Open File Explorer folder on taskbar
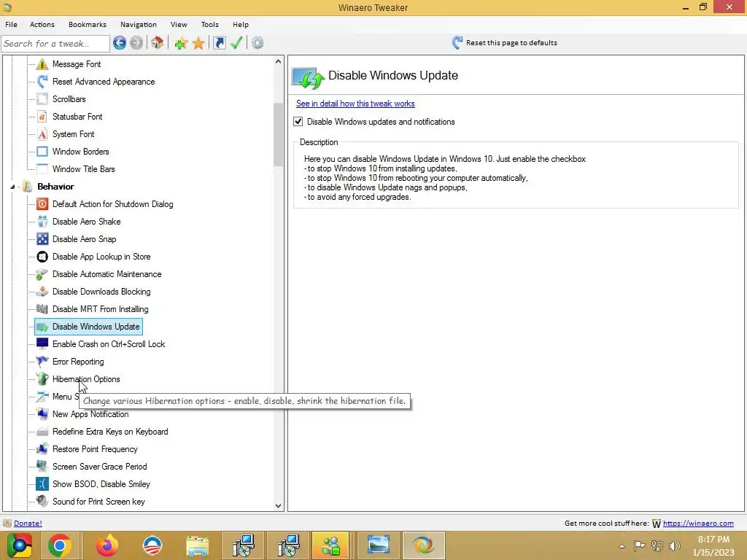The image size is (747, 560). (x=197, y=545)
